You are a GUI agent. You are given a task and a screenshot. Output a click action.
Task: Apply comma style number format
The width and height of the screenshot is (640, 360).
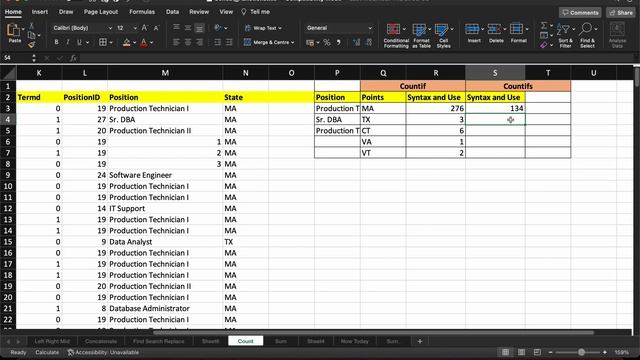339,42
